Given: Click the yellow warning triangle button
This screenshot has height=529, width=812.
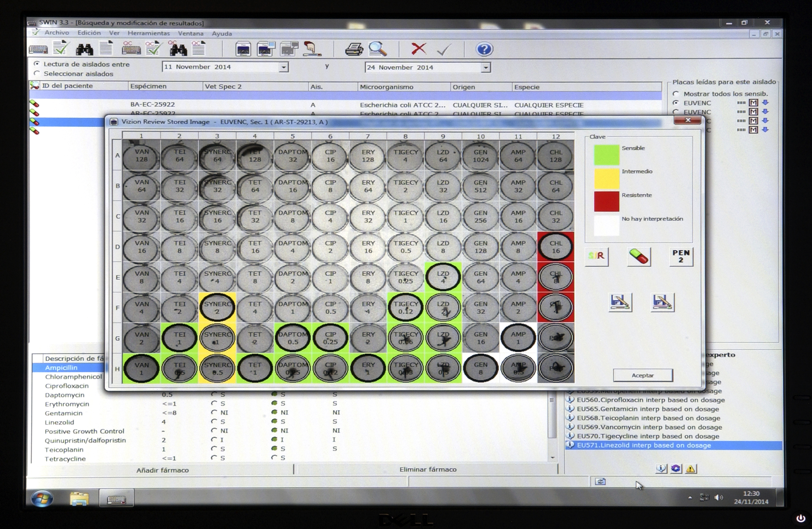Looking at the screenshot, I should coord(691,469).
